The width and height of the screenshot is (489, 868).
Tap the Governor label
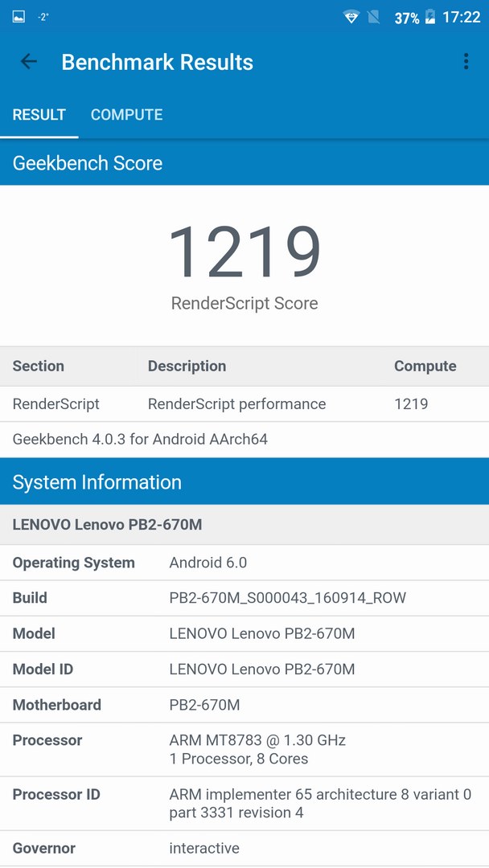(43, 848)
